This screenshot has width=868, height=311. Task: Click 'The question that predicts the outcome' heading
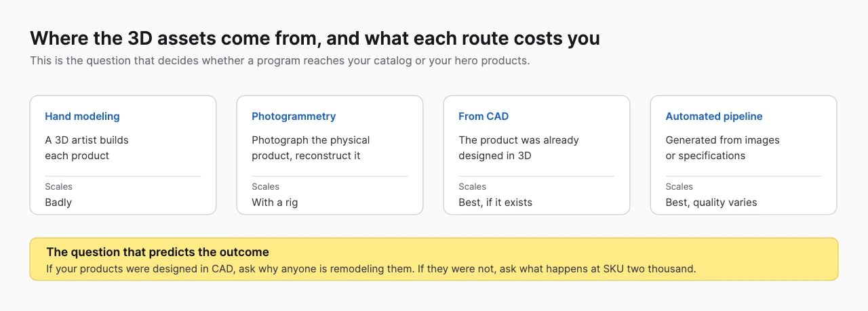pyautogui.click(x=157, y=252)
